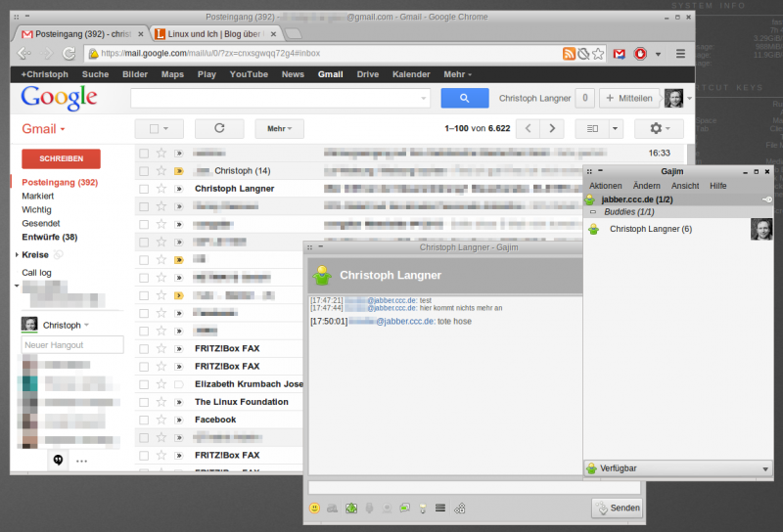This screenshot has height=532, width=783.
Task: Toggle star on Elizabeth Krumbach email
Action: click(161, 383)
